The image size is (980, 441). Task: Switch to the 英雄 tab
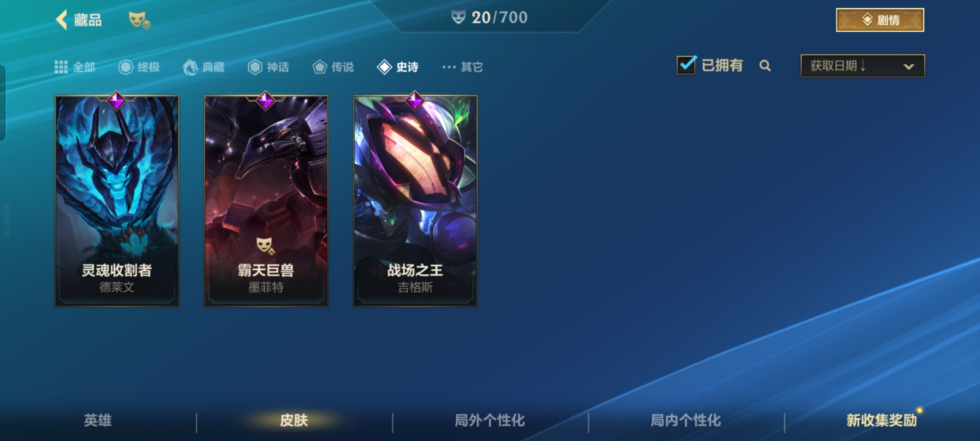(x=98, y=420)
